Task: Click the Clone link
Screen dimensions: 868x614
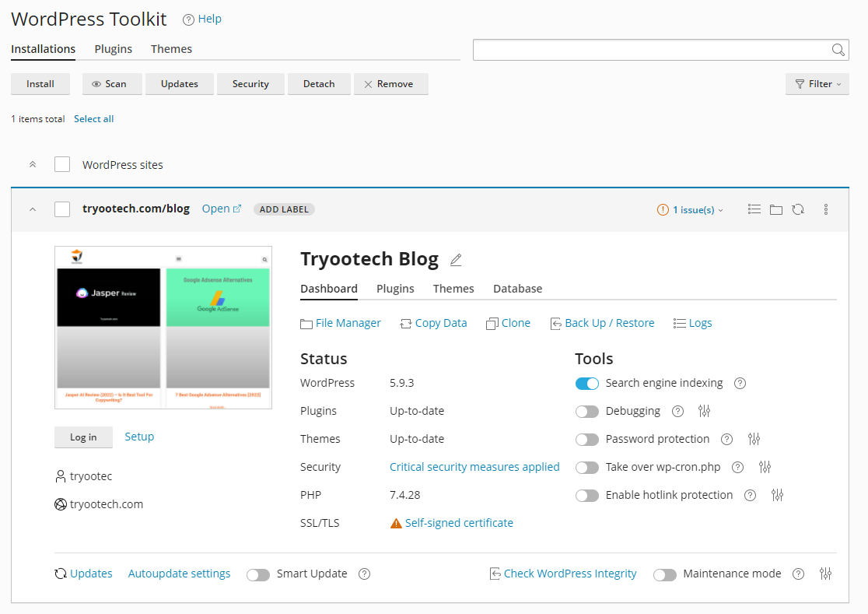Action: (x=508, y=323)
